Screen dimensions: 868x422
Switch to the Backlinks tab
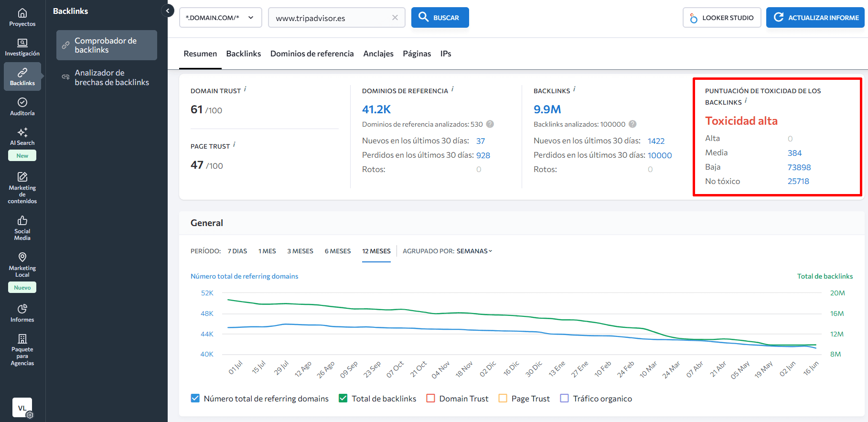(244, 54)
